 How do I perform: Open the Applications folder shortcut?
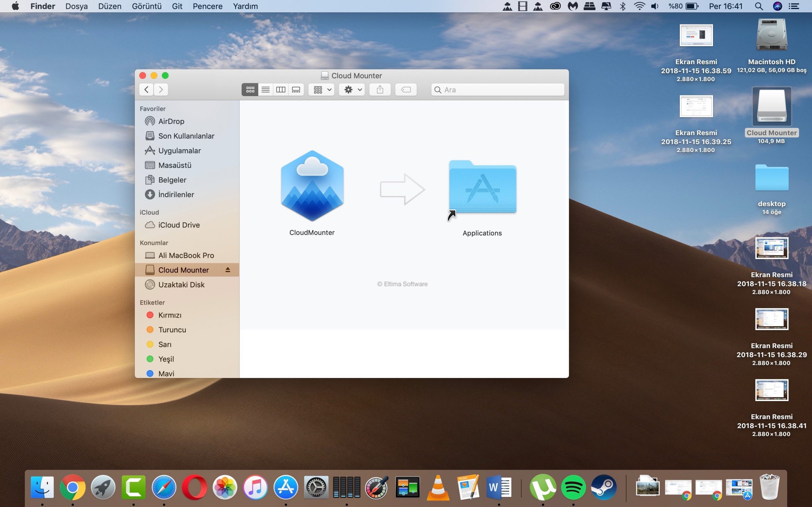482,188
